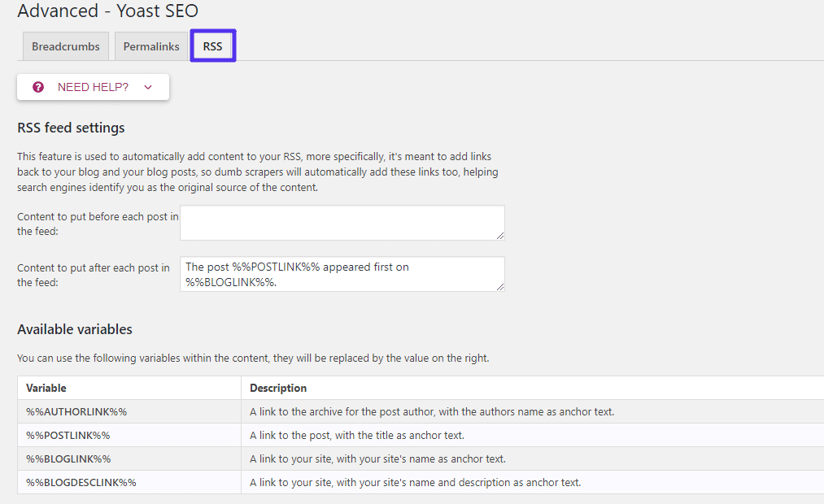The width and height of the screenshot is (824, 504).
Task: Grab the resize handle of after-post textarea
Action: [x=500, y=287]
